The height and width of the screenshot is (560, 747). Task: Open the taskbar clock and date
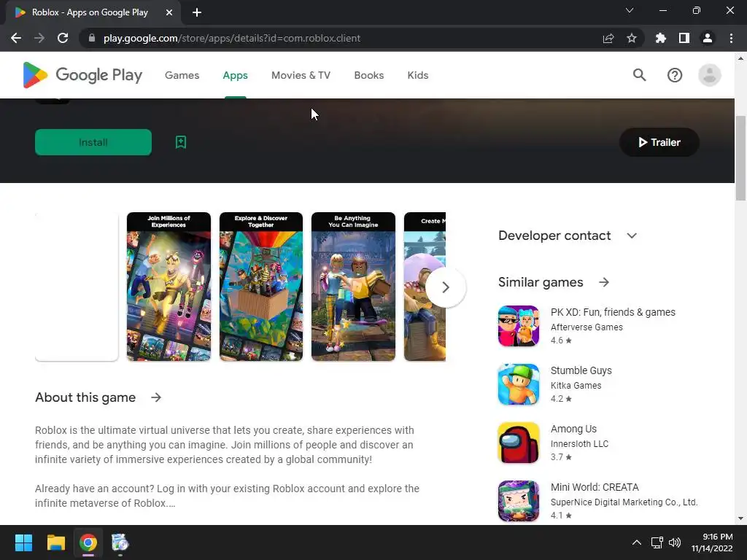coord(712,542)
